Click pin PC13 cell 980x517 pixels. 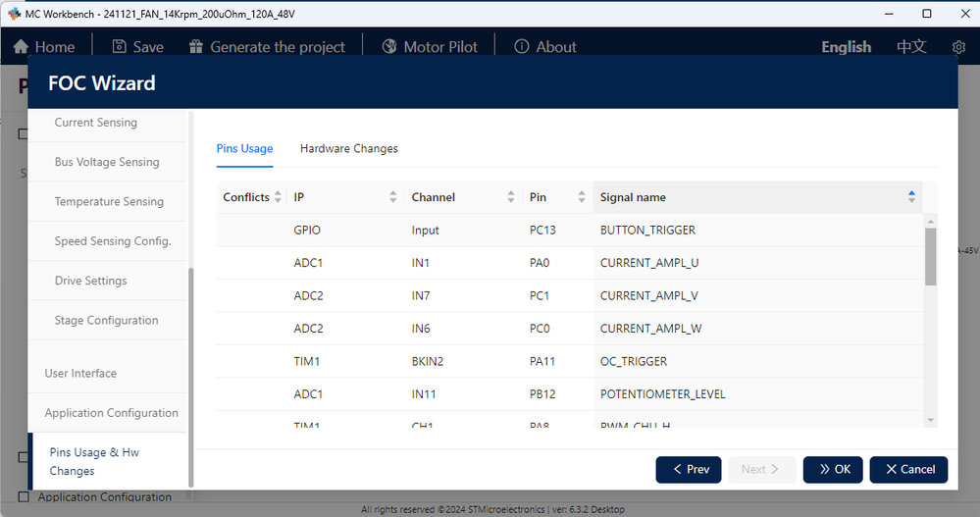(x=558, y=231)
